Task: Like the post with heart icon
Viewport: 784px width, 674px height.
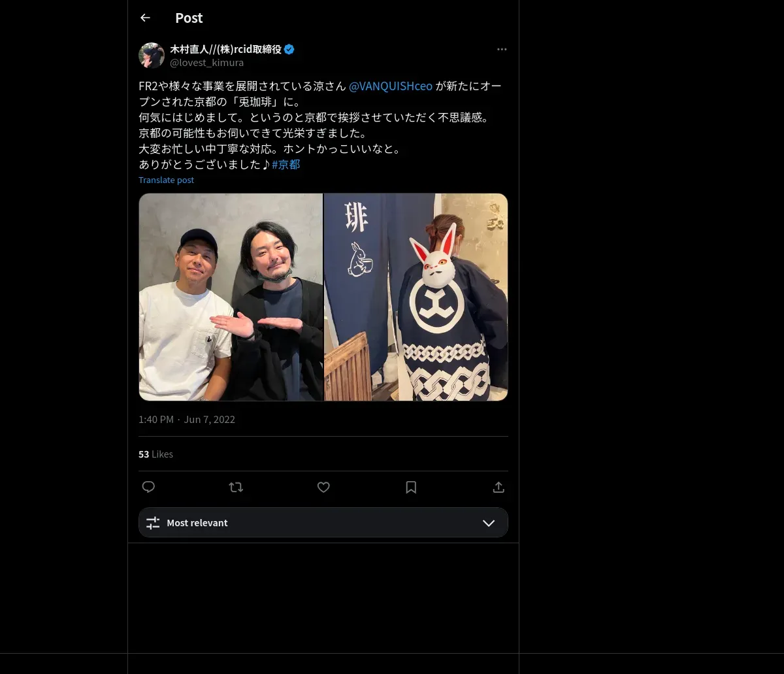Action: [x=323, y=487]
